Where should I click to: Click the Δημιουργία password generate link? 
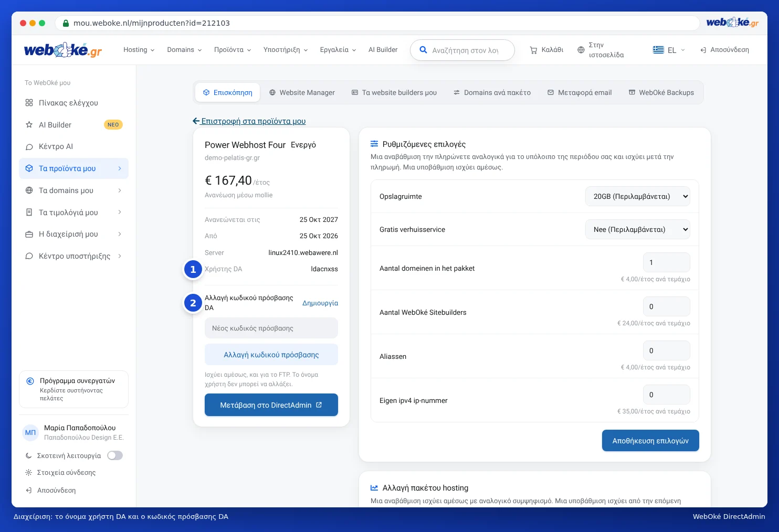[x=320, y=303]
